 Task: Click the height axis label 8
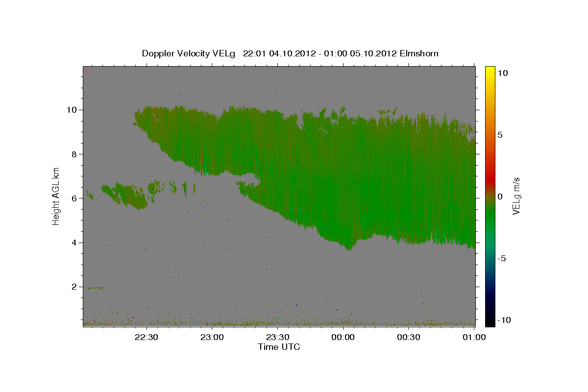point(74,154)
